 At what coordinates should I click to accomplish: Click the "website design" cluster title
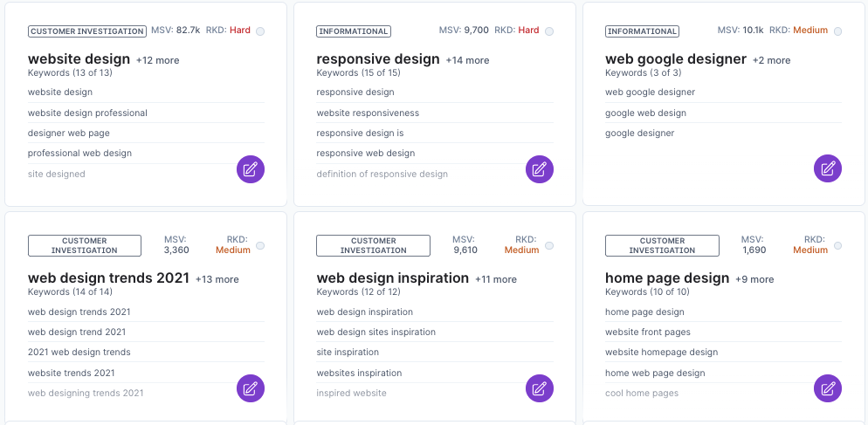click(x=79, y=59)
